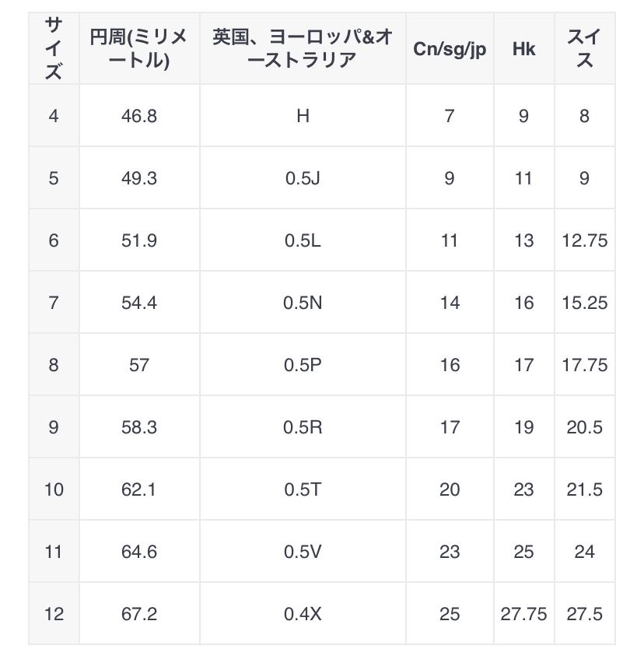The image size is (644, 663).
Task: Click the 円周(ミリメートル) column header
Action: point(139,49)
